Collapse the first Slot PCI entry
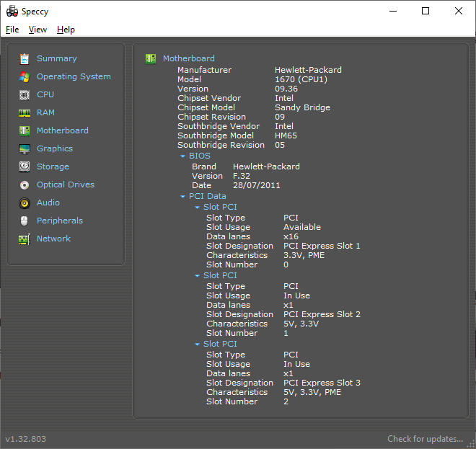 197,208
